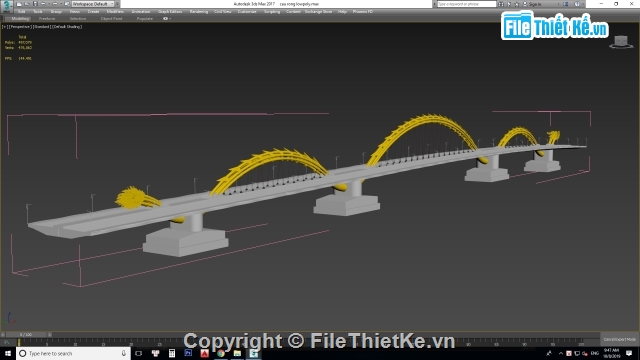Switch to the Freeform ribbon tab
The height and width of the screenshot is (360, 640).
tap(47, 19)
